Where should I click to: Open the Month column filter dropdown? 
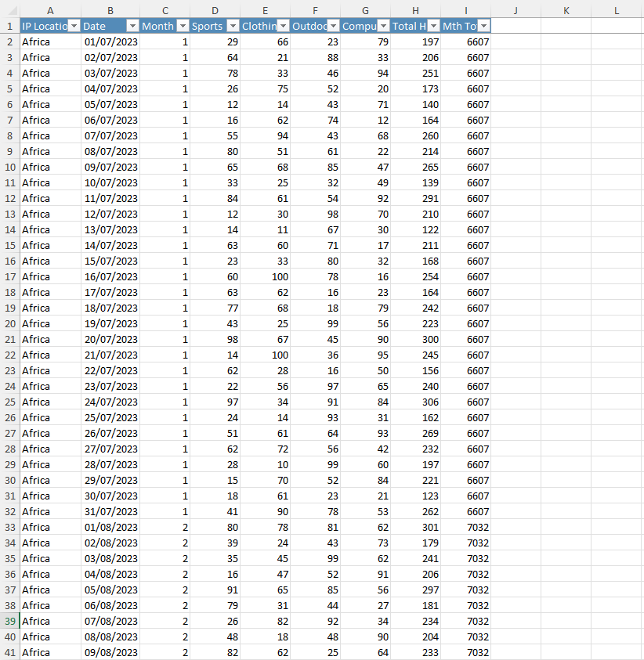tap(183, 26)
